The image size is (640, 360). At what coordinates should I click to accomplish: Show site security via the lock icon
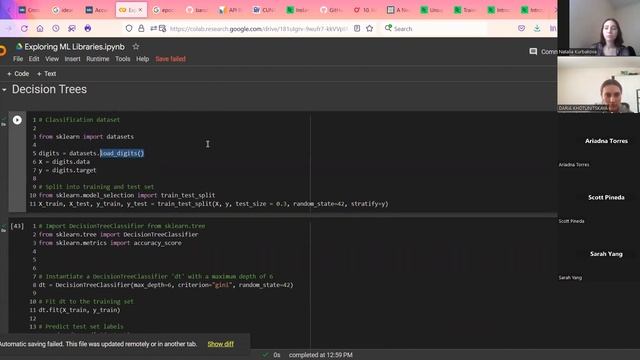point(141,29)
